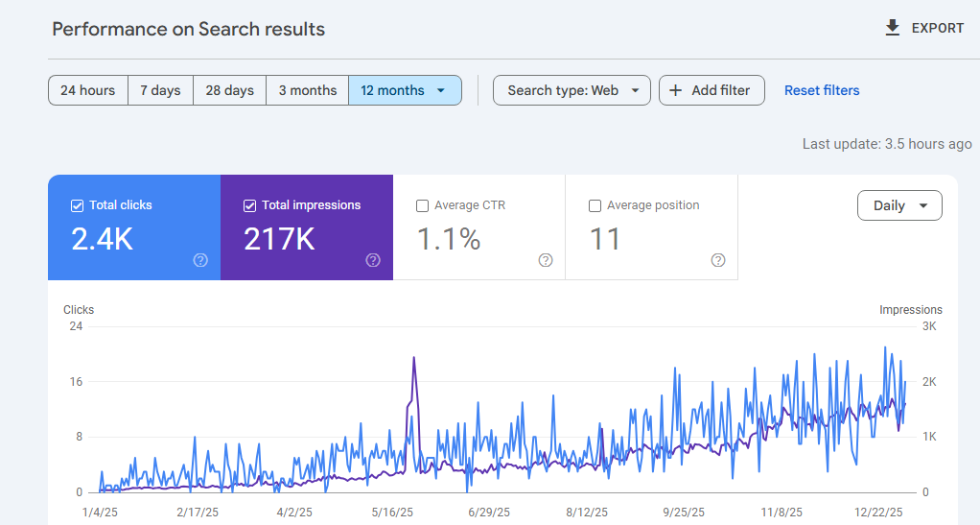Click the EXPORT button text
Viewport: 980px width, 525px height.
937,28
